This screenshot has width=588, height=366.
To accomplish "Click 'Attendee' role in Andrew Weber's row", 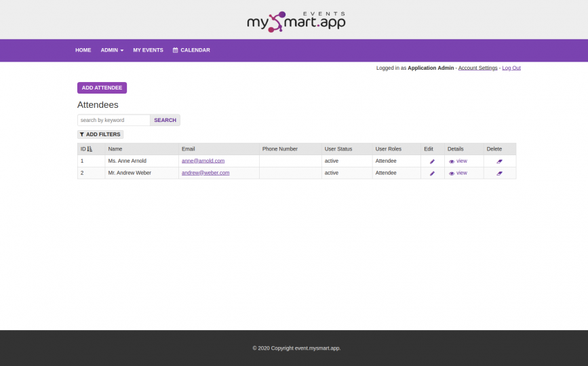I will click(x=386, y=173).
